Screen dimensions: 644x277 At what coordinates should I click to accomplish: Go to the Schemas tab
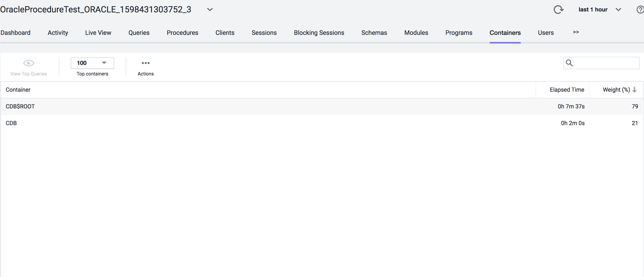374,33
